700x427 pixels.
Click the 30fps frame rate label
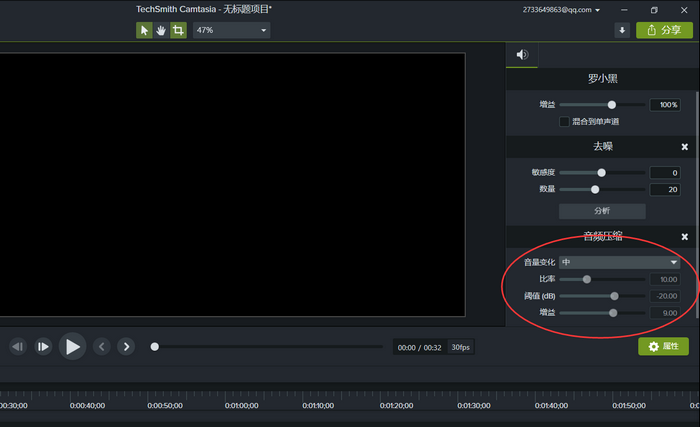(460, 347)
